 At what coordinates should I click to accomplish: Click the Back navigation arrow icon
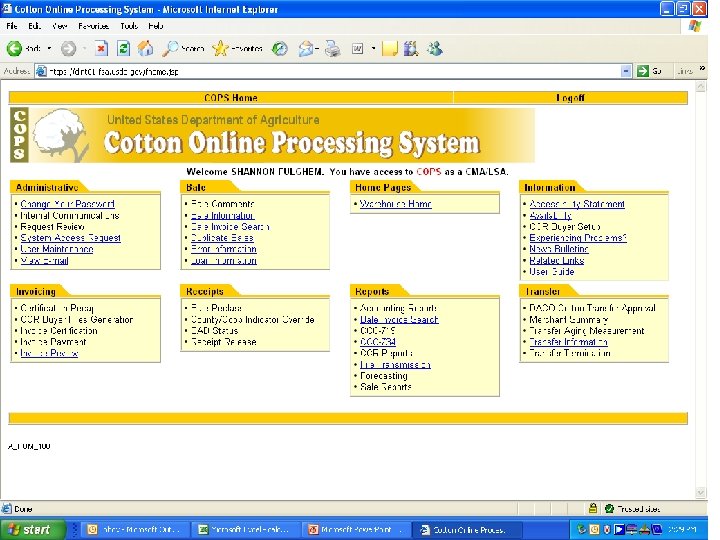tap(14, 48)
